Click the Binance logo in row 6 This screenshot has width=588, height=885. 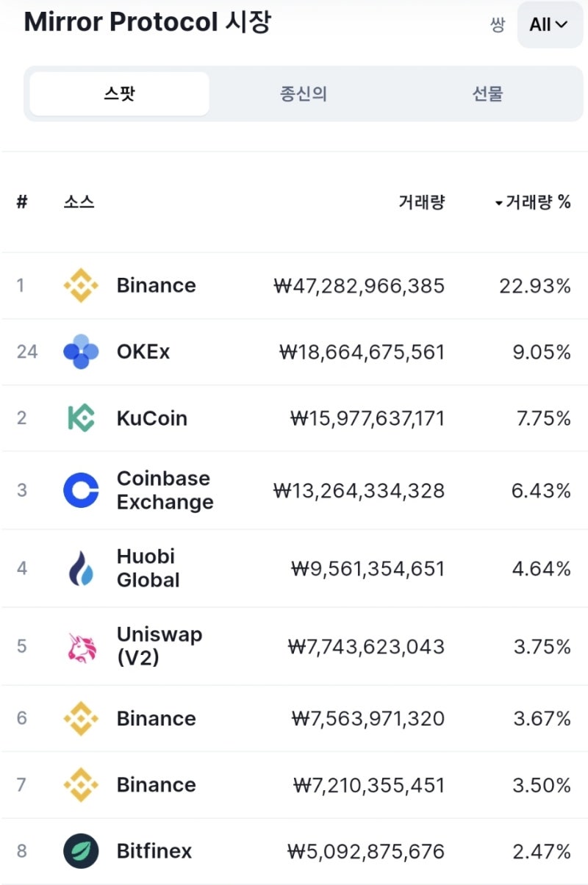tap(81, 718)
